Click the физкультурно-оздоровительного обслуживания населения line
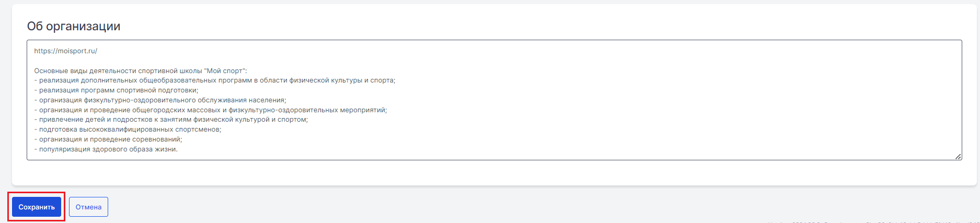Screen dimensions: 980x223 pyautogui.click(x=160, y=100)
